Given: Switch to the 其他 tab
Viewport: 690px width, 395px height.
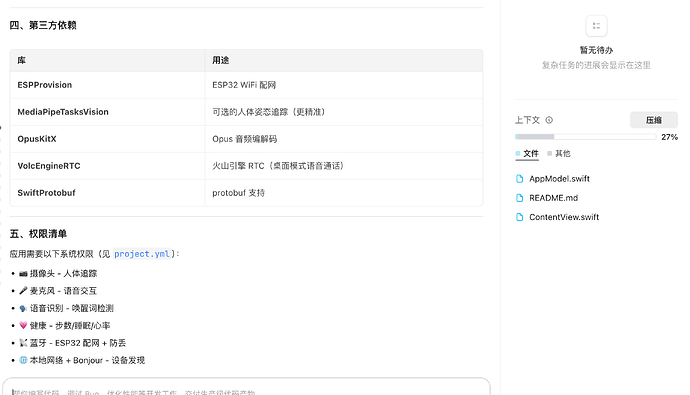Looking at the screenshot, I should tap(559, 154).
